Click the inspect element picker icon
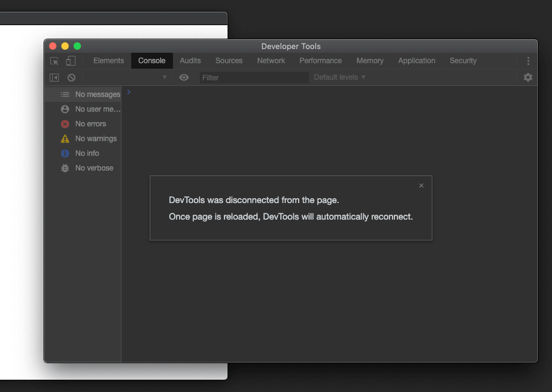Screen dimensions: 552x392 [x=55, y=61]
